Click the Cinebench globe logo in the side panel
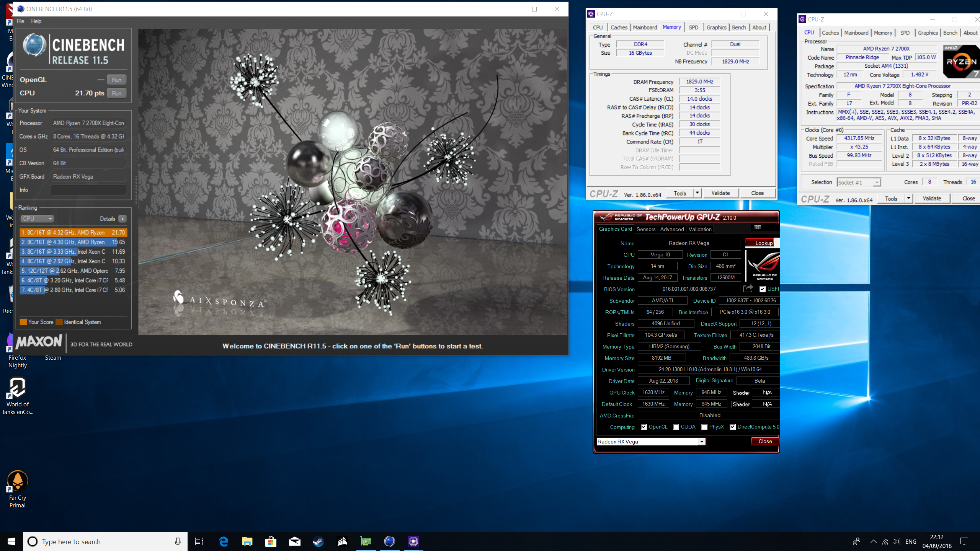The width and height of the screenshot is (980, 551). [34, 45]
